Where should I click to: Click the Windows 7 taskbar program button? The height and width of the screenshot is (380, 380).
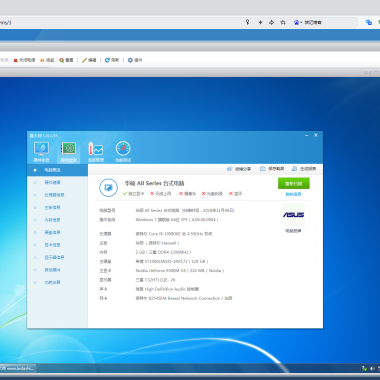18,368
